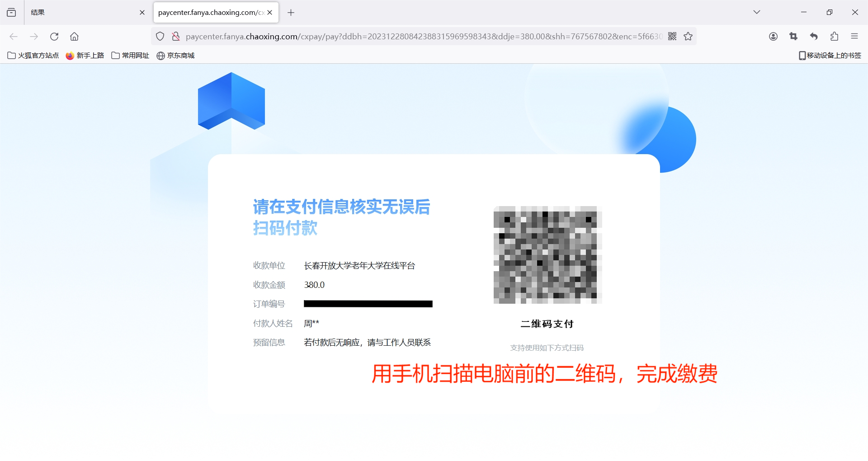Viewport: 868px width, 461px height.
Task: Click the 收款单位 label
Action: click(x=269, y=266)
